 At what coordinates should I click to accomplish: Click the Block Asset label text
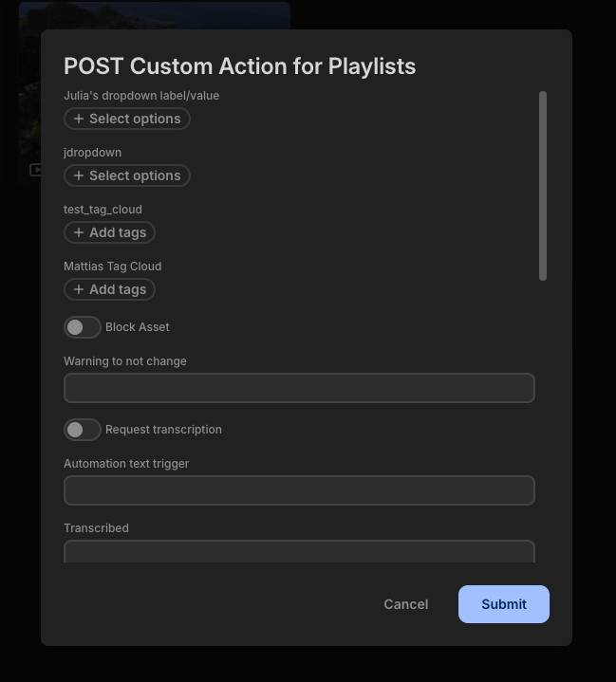pyautogui.click(x=138, y=327)
